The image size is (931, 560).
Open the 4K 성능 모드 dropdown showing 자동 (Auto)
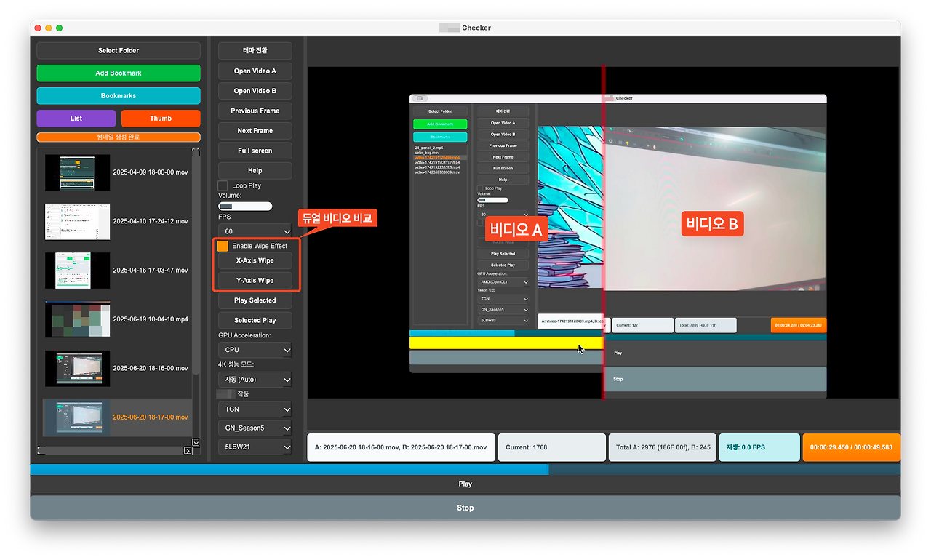point(255,380)
